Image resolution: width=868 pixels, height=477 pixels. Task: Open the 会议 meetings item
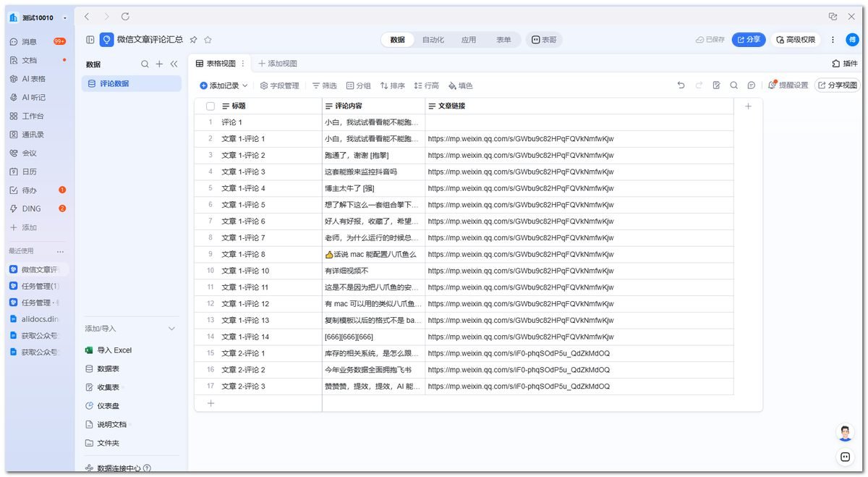[x=29, y=153]
